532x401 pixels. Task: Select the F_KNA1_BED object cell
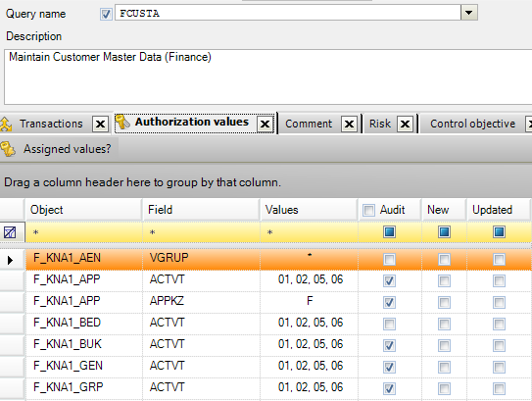(84, 323)
